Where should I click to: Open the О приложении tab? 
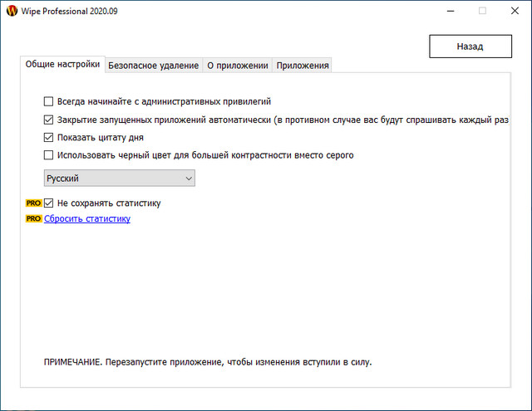tap(237, 66)
